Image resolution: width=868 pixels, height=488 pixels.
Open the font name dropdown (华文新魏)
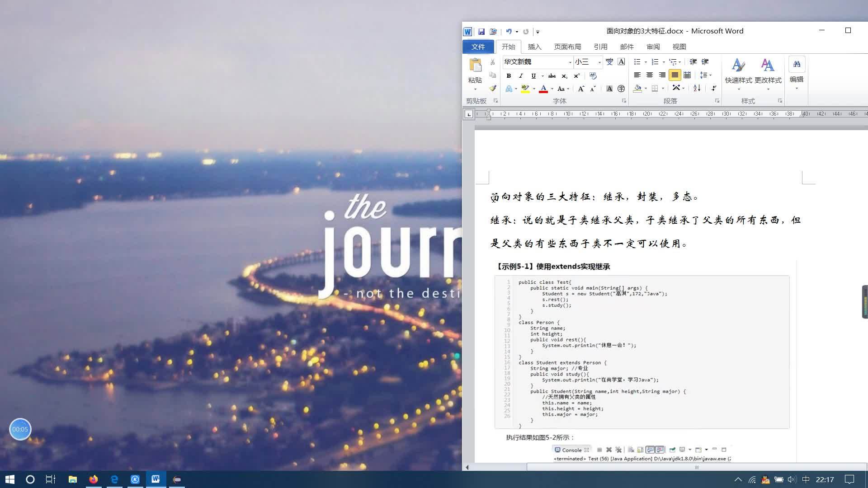(x=570, y=62)
